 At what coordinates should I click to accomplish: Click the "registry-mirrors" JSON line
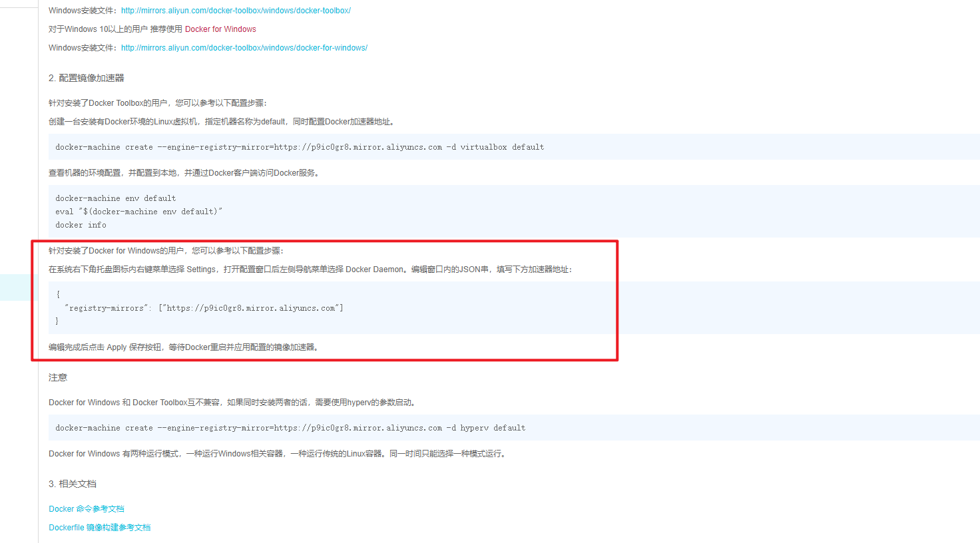point(204,308)
